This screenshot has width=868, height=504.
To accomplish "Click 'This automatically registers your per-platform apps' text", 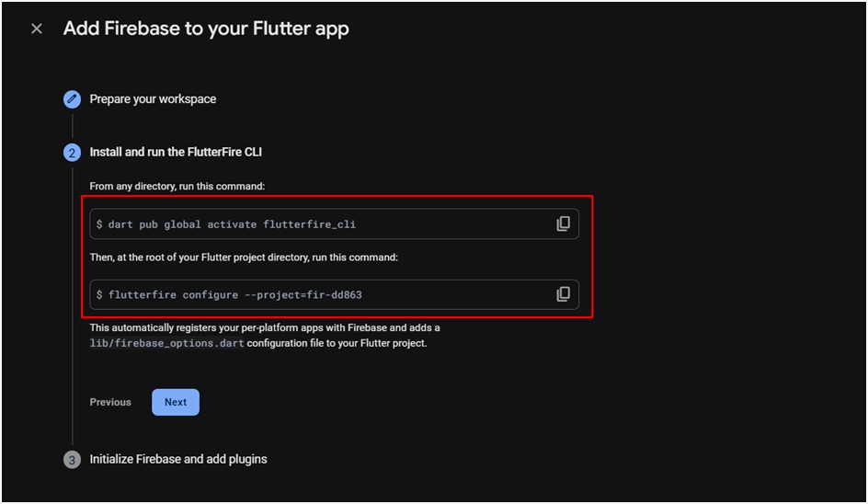I will click(265, 328).
